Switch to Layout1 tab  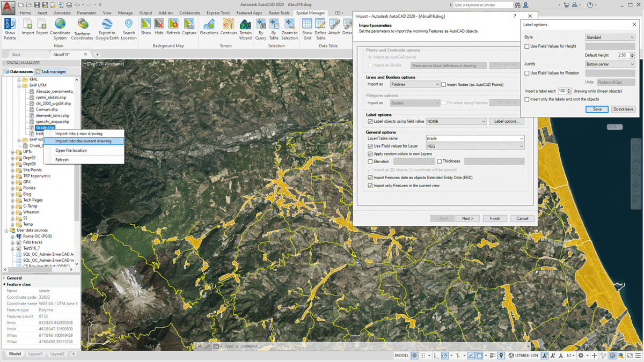(x=35, y=354)
